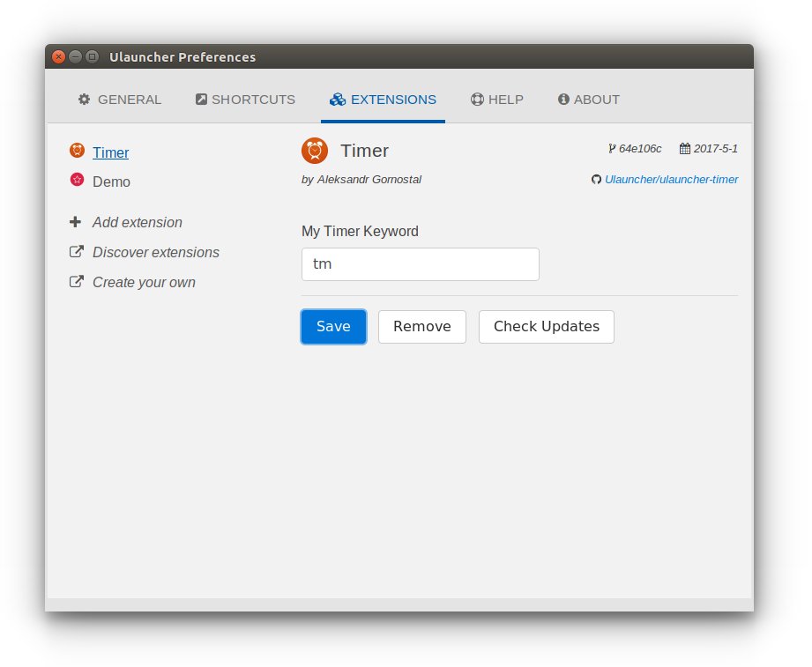Save the extension settings
Screen dimensions: 812x667
tap(333, 327)
